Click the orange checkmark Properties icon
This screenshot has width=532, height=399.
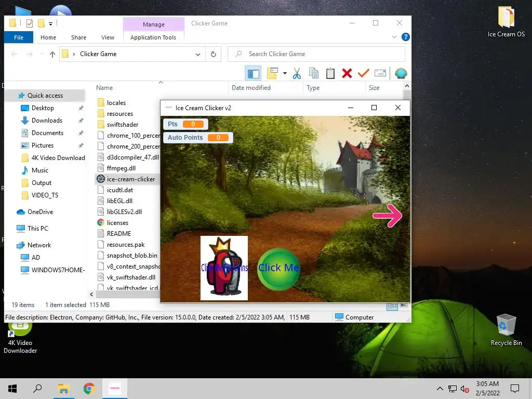point(363,73)
